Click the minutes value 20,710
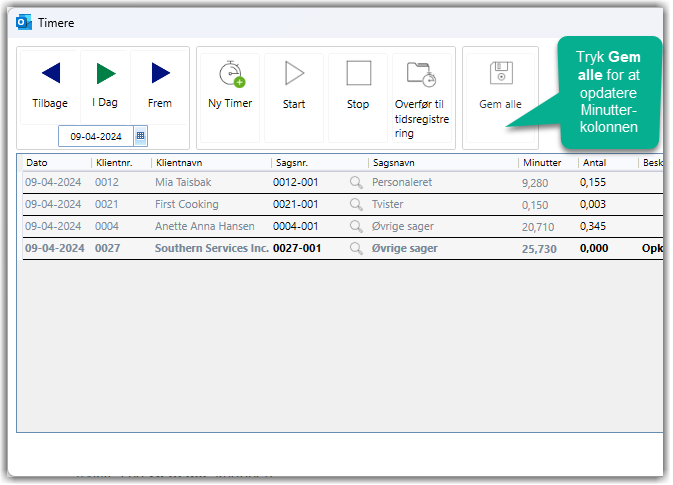 538,227
